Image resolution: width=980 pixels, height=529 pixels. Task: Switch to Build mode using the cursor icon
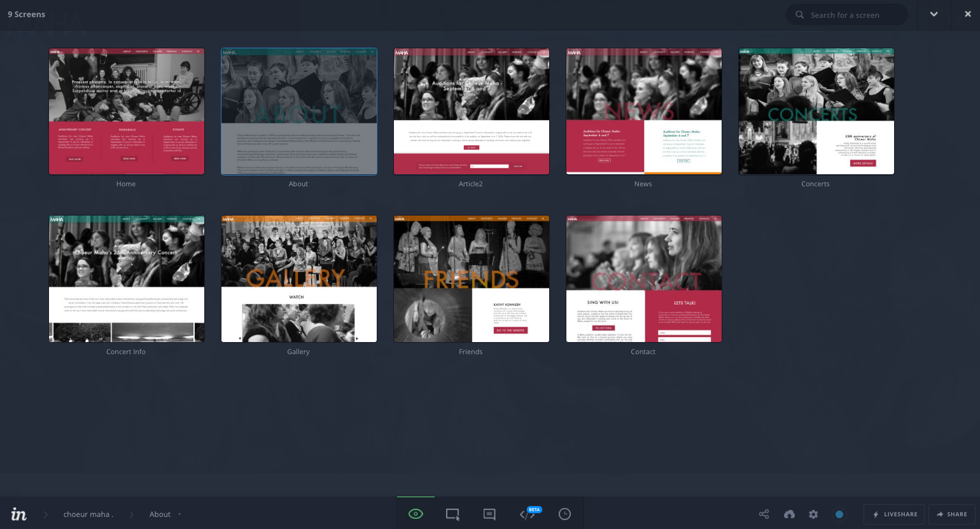point(452,514)
